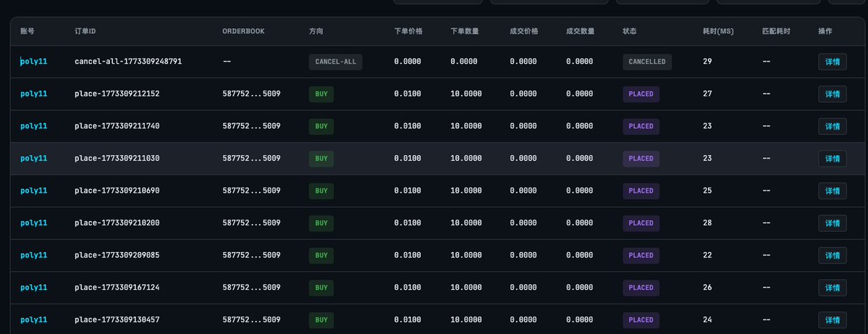Click poly11 account in place-1773309209085 row
Image resolution: width=868 pixels, height=334 pixels.
pyautogui.click(x=34, y=255)
